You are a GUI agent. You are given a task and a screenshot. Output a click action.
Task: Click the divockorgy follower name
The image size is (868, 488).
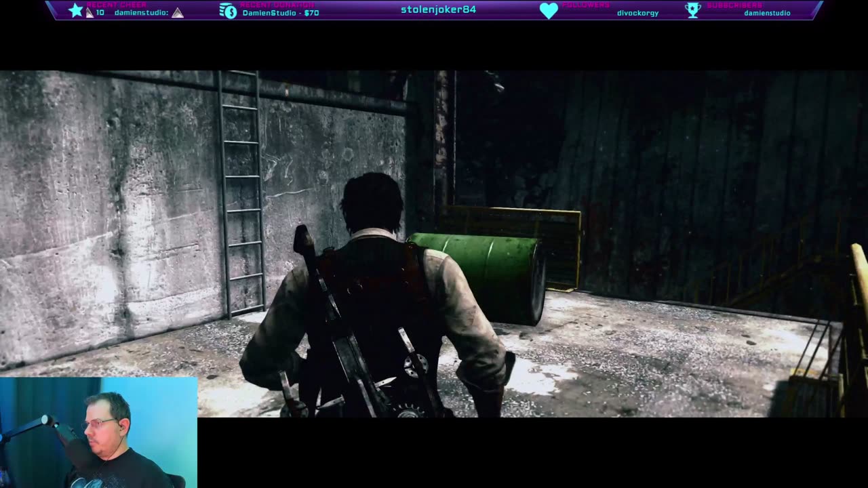637,13
